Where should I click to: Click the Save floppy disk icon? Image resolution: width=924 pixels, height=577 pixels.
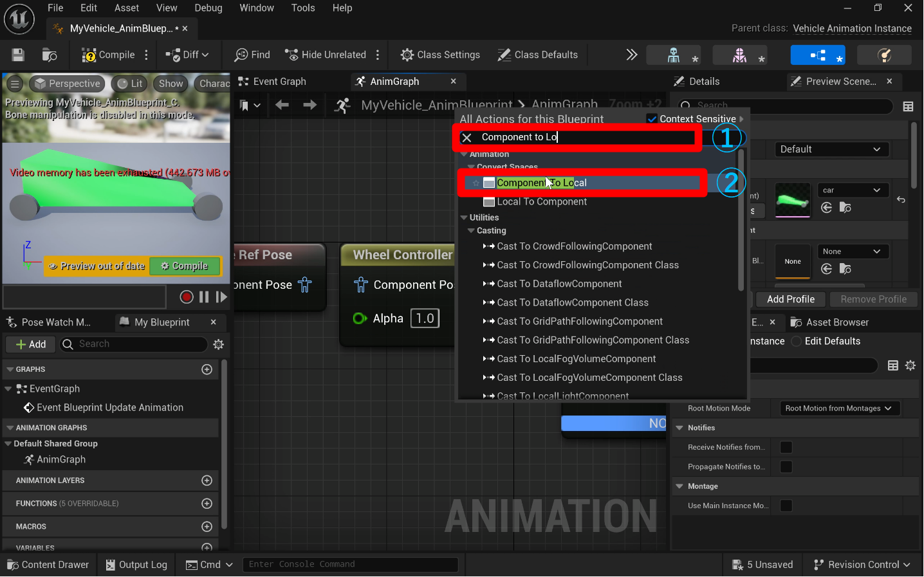click(x=18, y=55)
